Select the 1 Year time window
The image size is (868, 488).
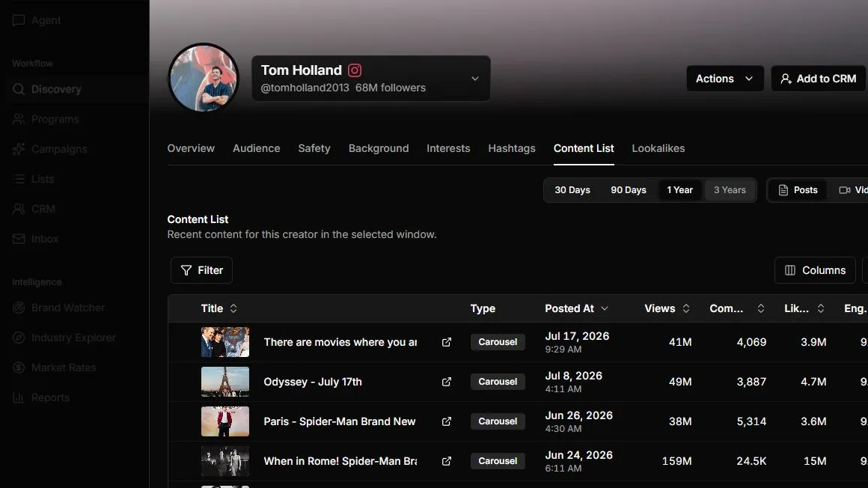click(679, 190)
